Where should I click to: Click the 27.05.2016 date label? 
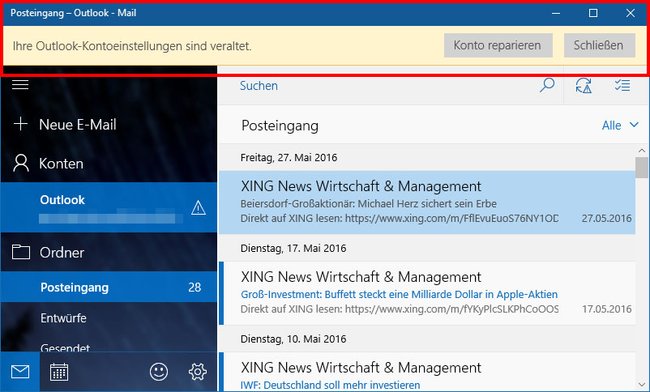pos(606,218)
